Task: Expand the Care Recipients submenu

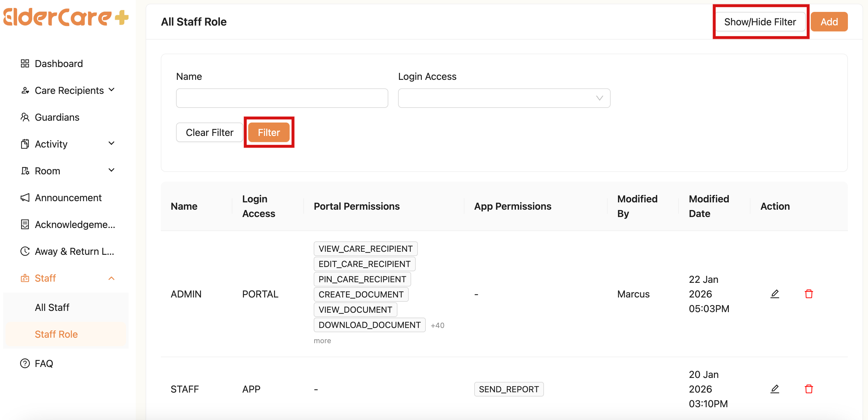Action: click(111, 90)
